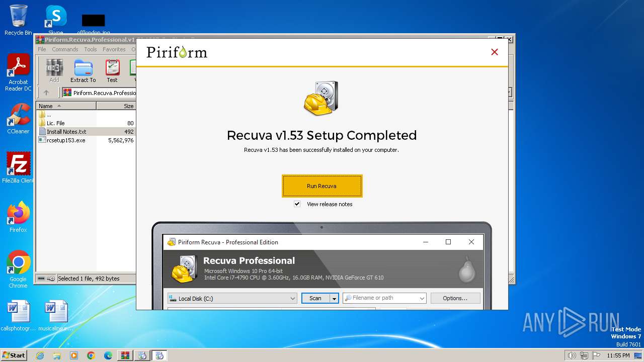Open the Firefox desktop shortcut
The height and width of the screenshot is (362, 644).
pos(18,217)
